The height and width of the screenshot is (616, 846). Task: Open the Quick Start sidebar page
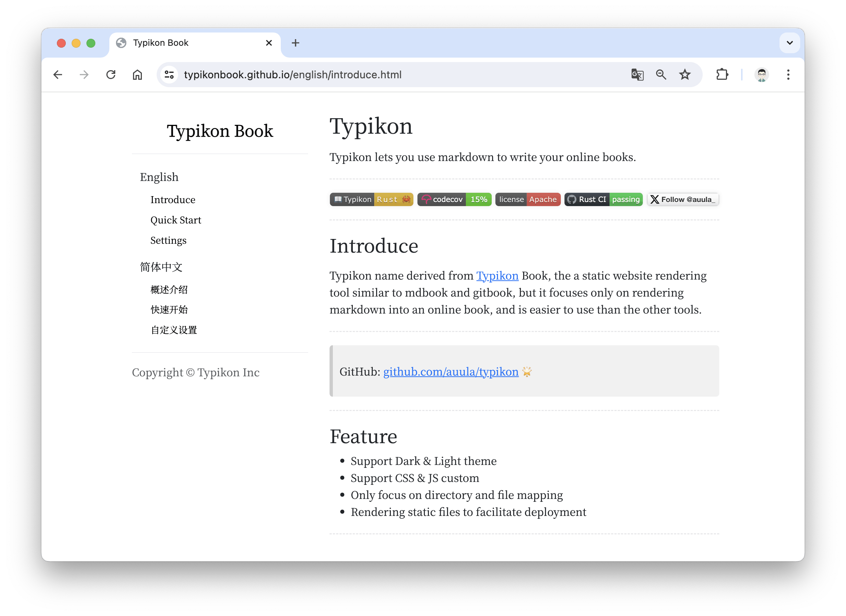(x=176, y=220)
